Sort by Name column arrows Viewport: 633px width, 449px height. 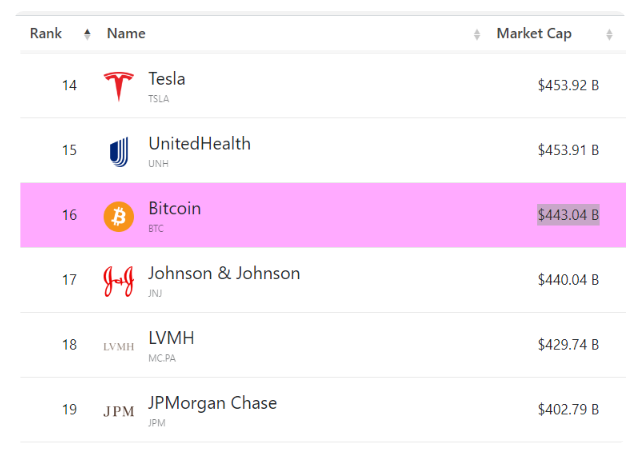476,34
